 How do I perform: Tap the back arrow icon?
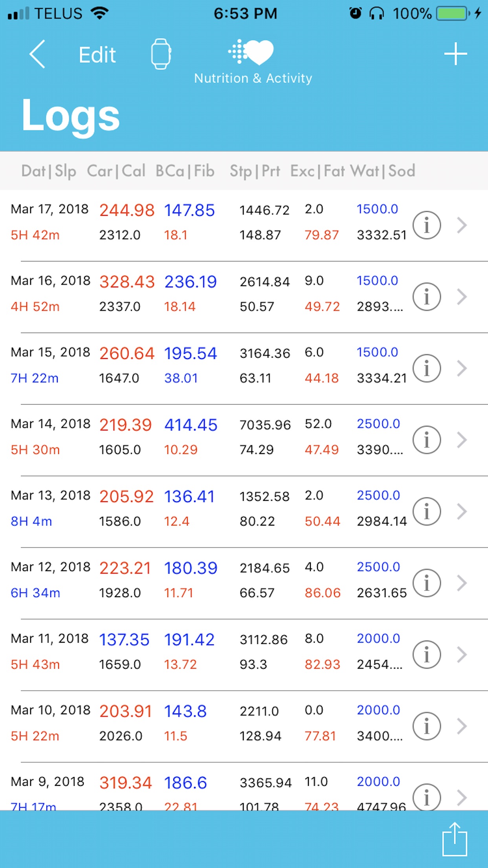click(x=38, y=54)
